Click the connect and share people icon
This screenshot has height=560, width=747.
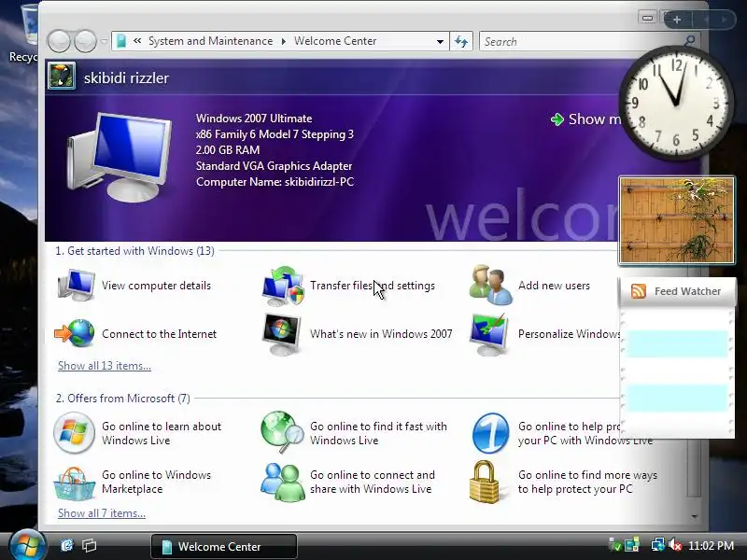[x=283, y=483]
